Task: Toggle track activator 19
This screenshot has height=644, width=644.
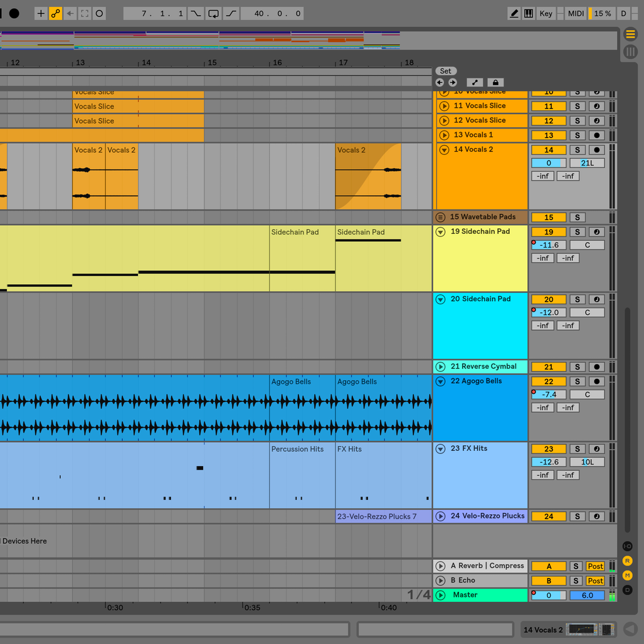Action: click(x=549, y=232)
